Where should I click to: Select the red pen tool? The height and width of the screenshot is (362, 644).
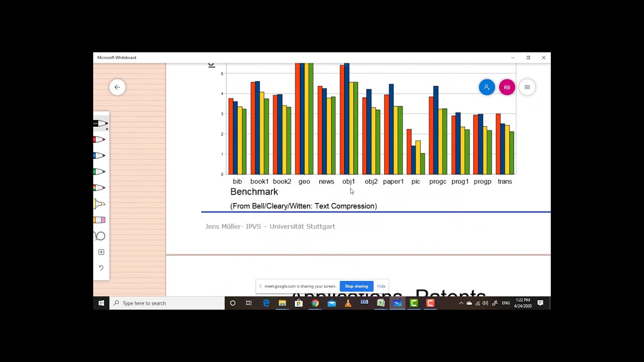click(100, 139)
